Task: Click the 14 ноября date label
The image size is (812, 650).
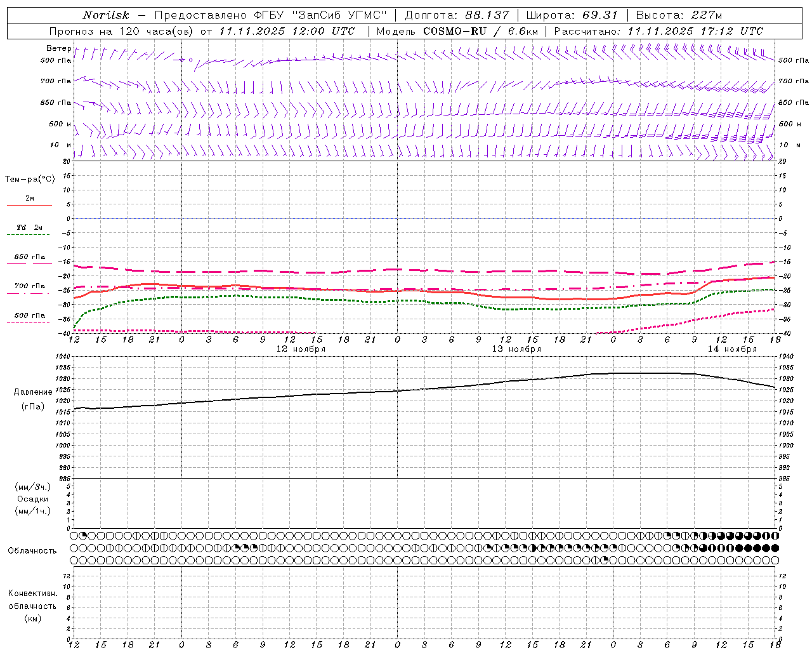Action: pos(732,349)
